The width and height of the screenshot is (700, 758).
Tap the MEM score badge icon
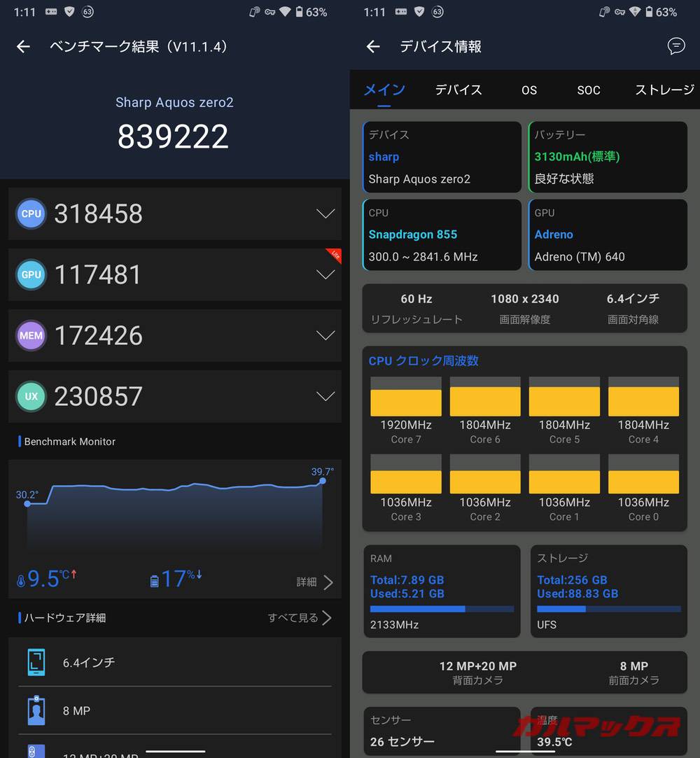[31, 335]
